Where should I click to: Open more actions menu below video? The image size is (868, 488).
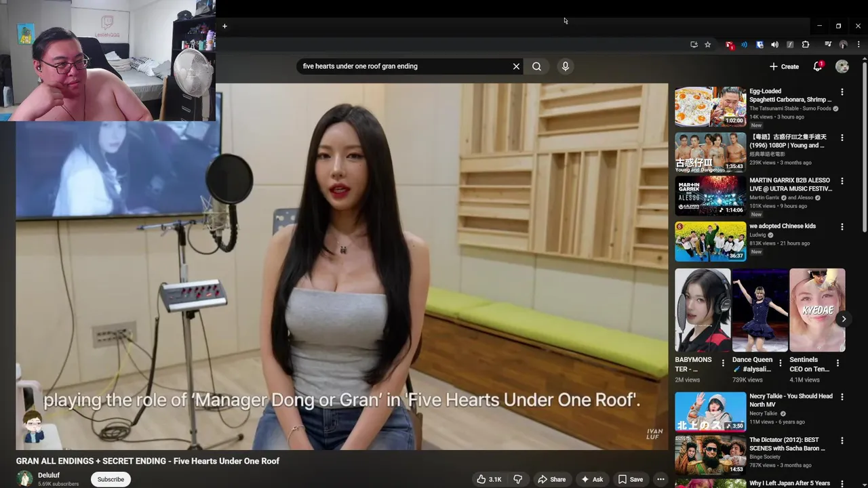(x=660, y=479)
